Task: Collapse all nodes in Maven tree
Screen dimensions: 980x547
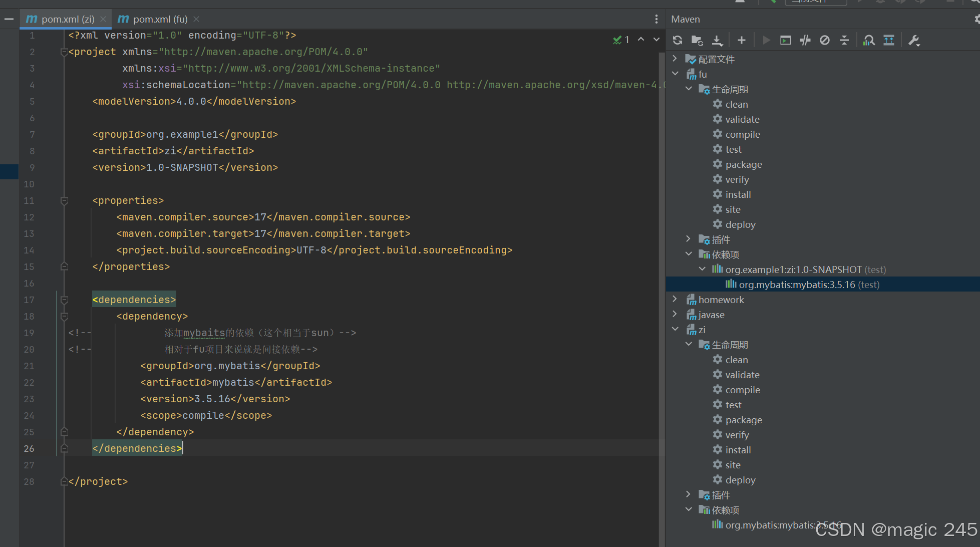Action: pyautogui.click(x=844, y=41)
